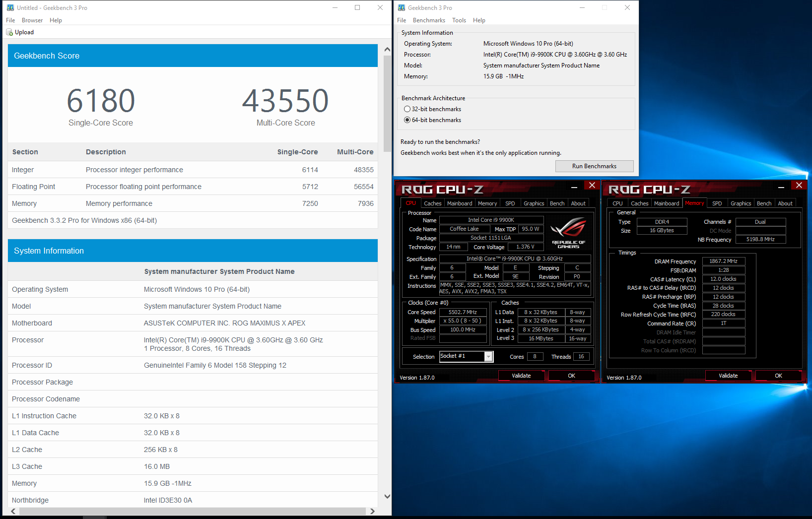Click the Upload button label
The height and width of the screenshot is (519, 812).
[24, 32]
